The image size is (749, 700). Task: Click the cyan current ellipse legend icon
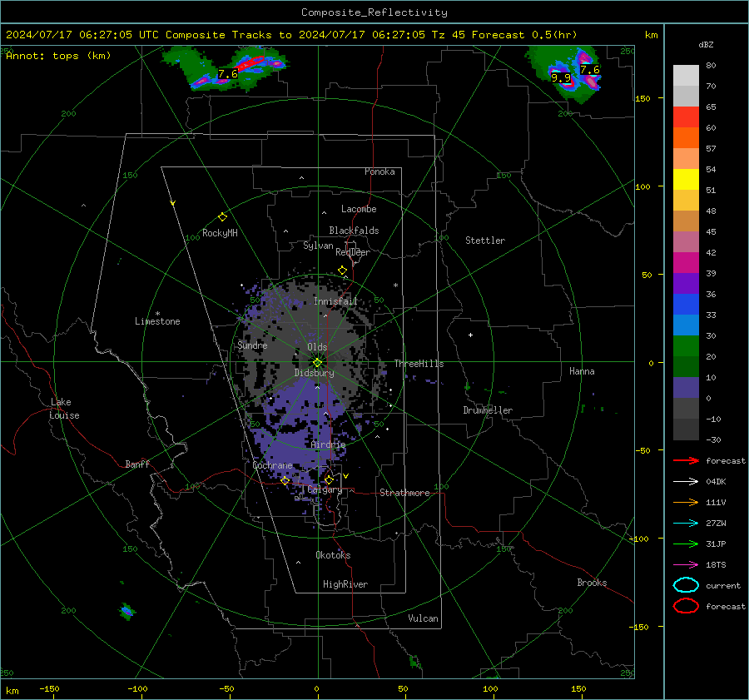(x=686, y=585)
